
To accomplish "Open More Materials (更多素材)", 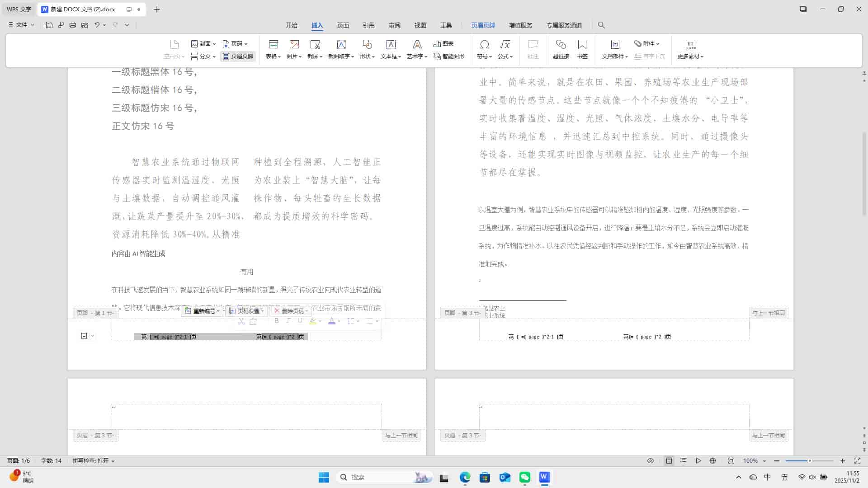I will (690, 50).
